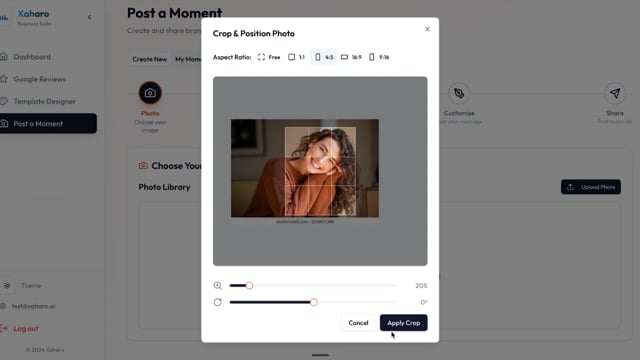
Task: Click inside the crop selection on photo
Action: pyautogui.click(x=320, y=171)
